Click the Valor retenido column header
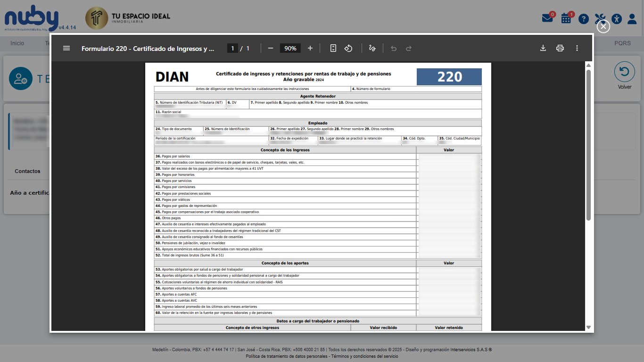This screenshot has height=362, width=644. [x=449, y=328]
